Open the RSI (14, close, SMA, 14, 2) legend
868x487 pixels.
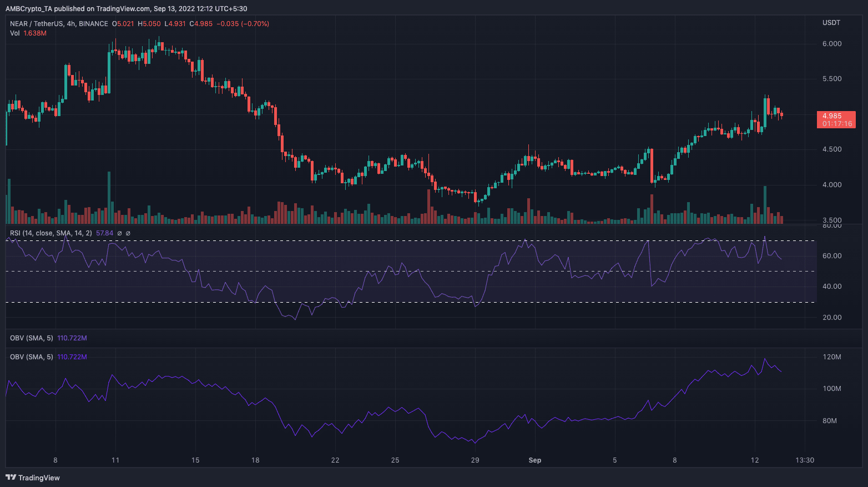click(51, 233)
